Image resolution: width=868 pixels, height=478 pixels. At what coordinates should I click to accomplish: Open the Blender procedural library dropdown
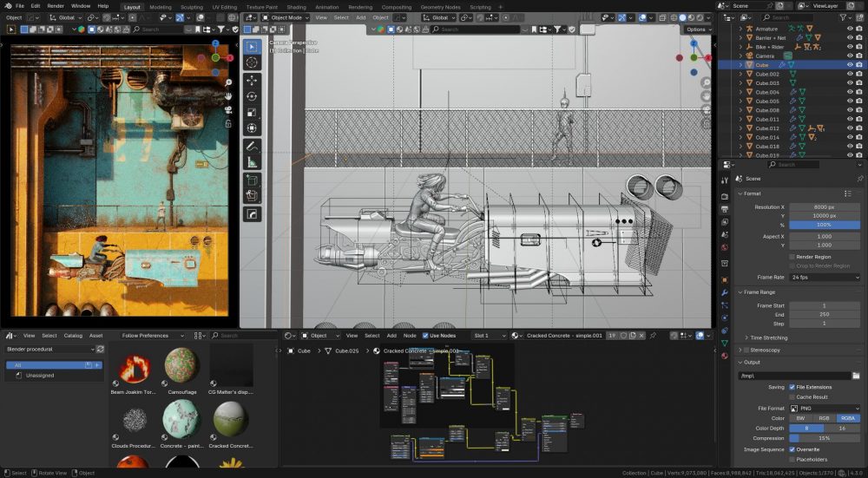click(x=49, y=349)
